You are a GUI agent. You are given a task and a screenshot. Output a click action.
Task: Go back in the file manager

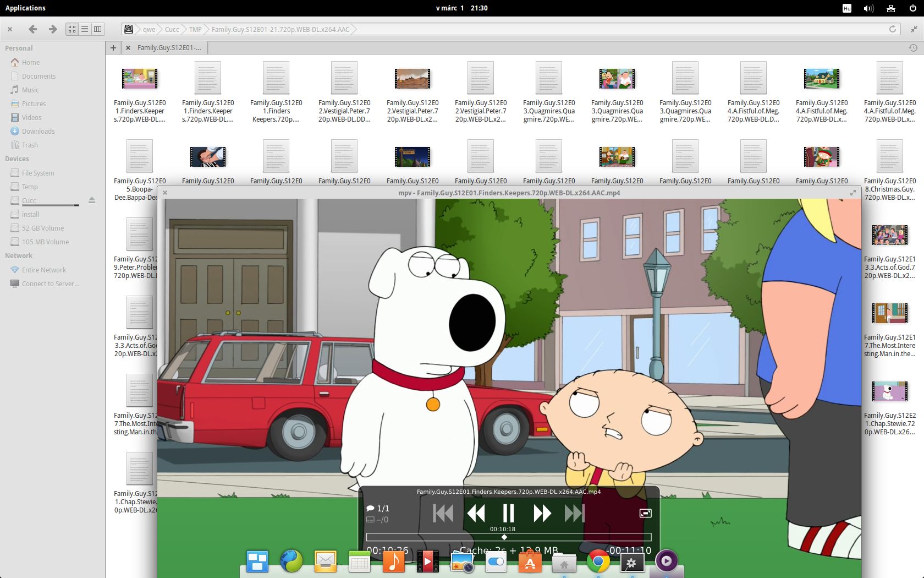click(x=32, y=29)
